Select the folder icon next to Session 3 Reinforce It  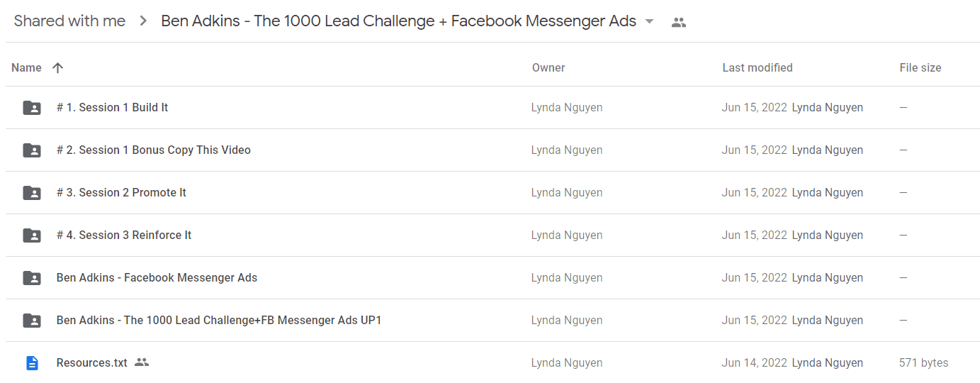tap(32, 235)
